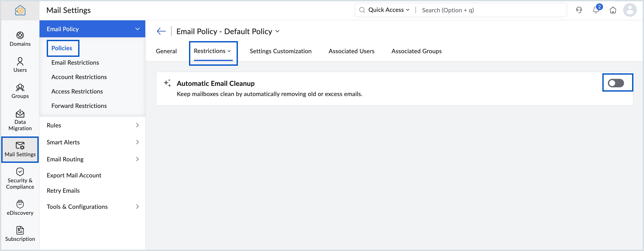The height and width of the screenshot is (251, 644).
Task: Open Security & Compliance section
Action: point(20,179)
